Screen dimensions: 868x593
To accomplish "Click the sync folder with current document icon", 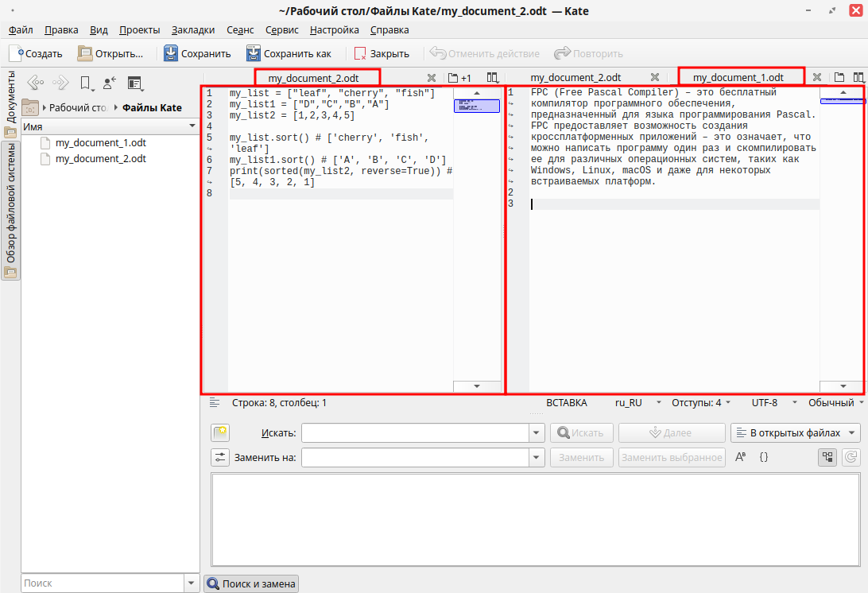I will click(110, 83).
